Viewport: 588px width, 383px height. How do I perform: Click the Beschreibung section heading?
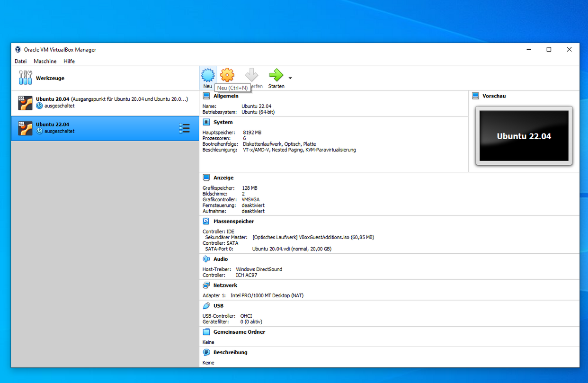(230, 352)
